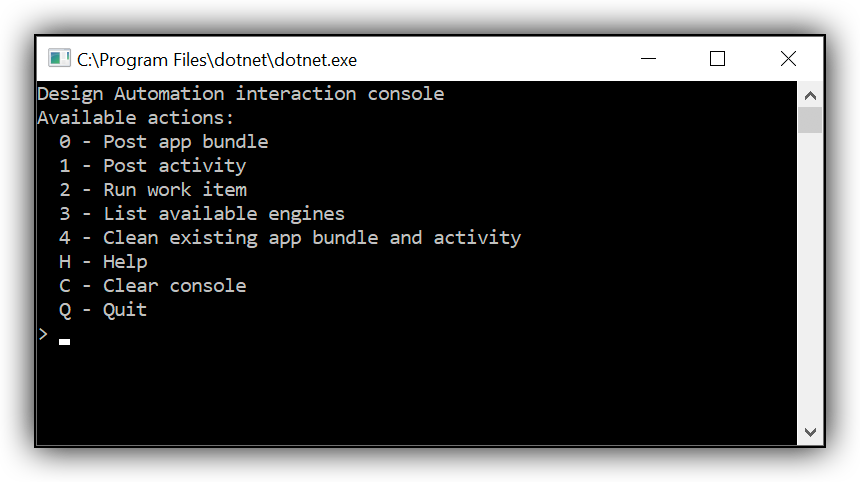860x482 pixels.
Task: Click the 'List available engines' line
Action: pyautogui.click(x=202, y=214)
